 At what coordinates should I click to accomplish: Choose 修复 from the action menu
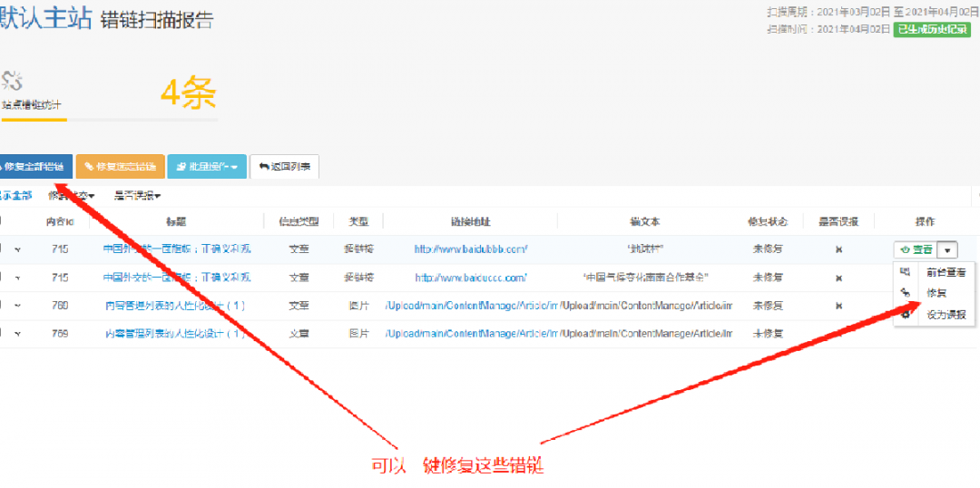click(x=936, y=293)
